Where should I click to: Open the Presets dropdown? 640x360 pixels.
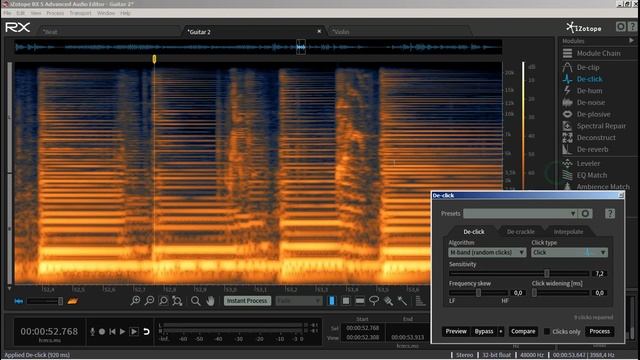point(520,213)
